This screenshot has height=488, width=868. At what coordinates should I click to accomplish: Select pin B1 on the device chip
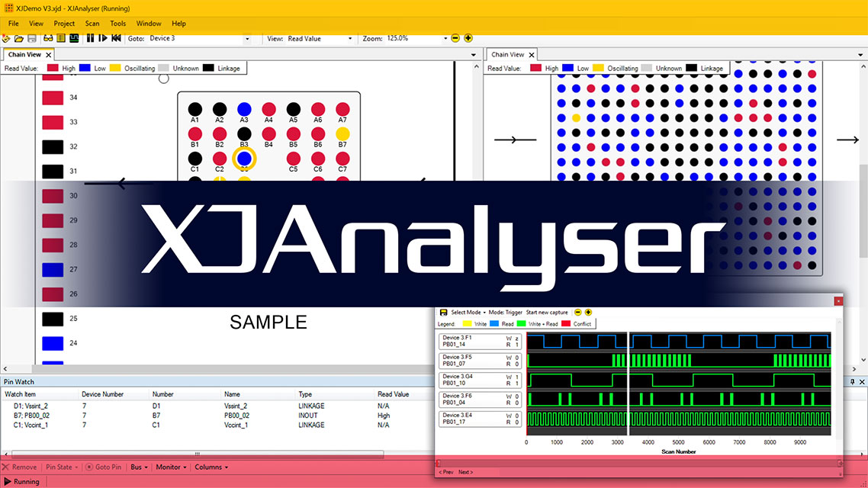[194, 134]
